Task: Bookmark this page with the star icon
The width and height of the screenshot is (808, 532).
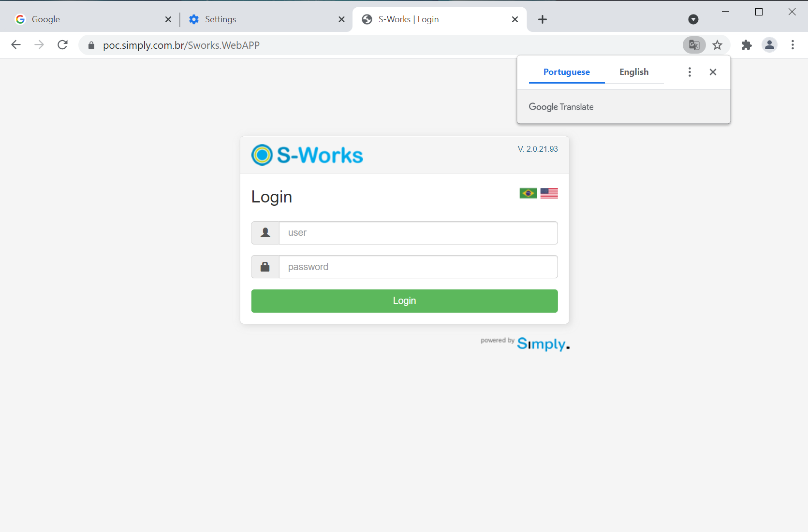Action: pyautogui.click(x=717, y=45)
